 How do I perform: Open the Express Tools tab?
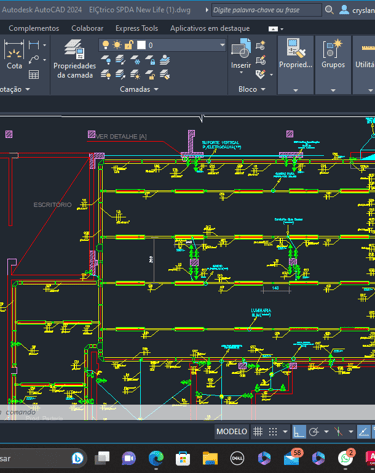137,28
